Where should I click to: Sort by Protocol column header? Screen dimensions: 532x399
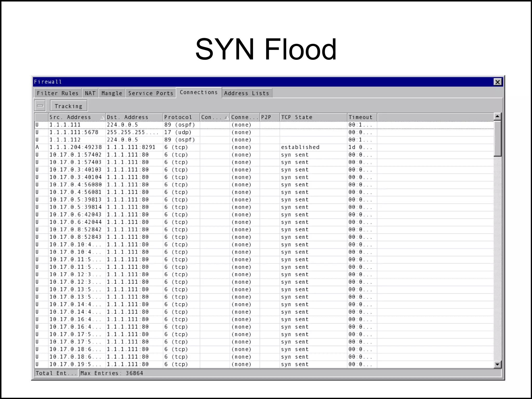(182, 117)
